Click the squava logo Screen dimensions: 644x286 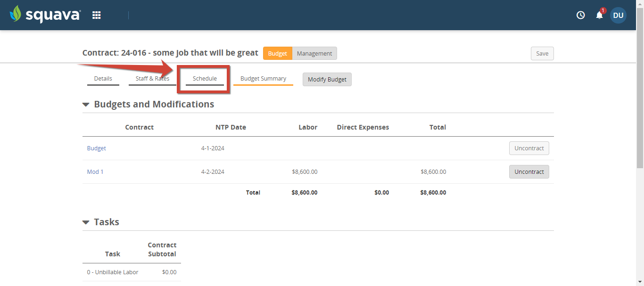tap(45, 15)
